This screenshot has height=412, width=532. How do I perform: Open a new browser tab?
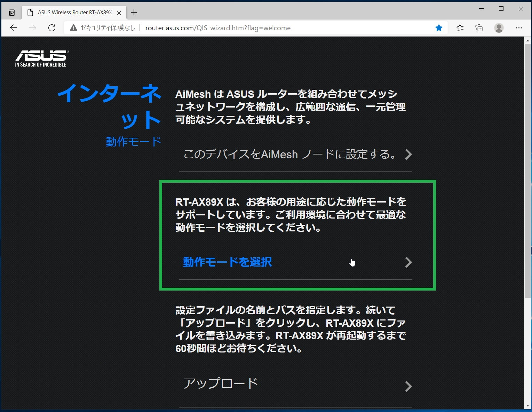(x=134, y=13)
